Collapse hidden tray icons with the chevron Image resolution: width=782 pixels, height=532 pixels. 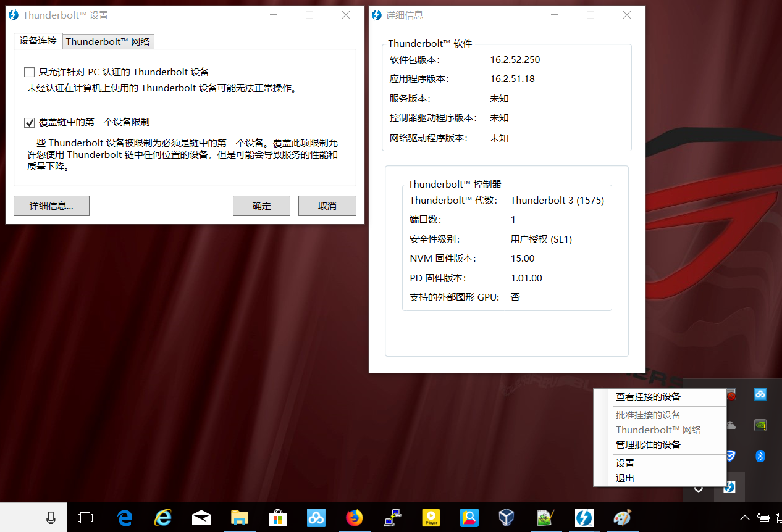tap(745, 518)
